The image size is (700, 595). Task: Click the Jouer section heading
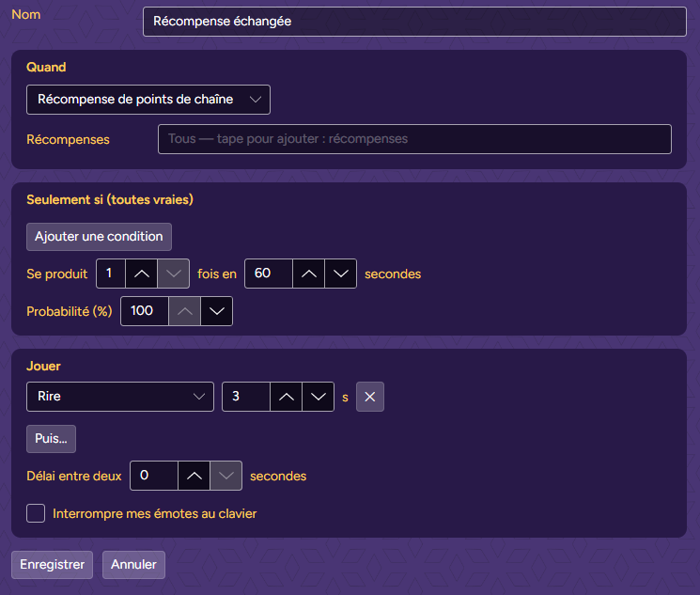click(43, 367)
